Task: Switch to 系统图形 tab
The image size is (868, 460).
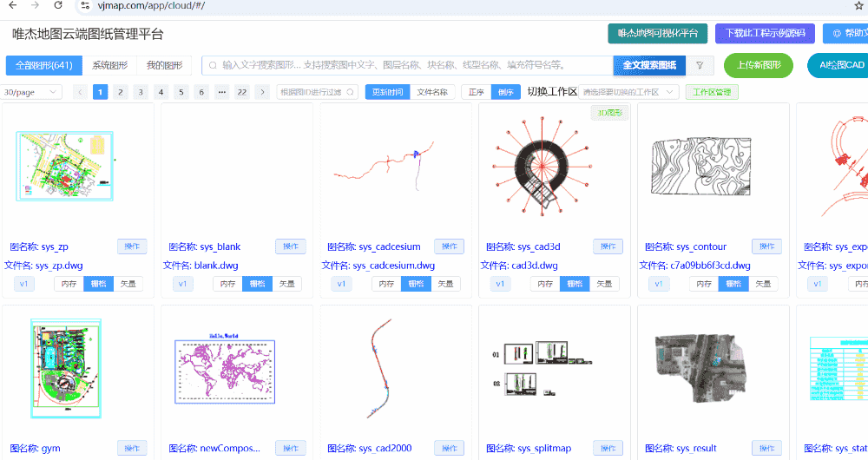Action: (x=109, y=65)
